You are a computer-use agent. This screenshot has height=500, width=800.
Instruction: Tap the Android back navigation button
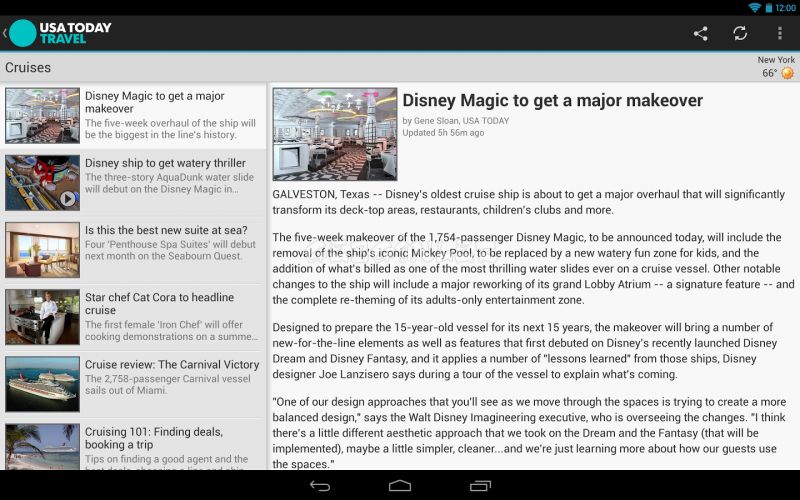pyautogui.click(x=320, y=486)
